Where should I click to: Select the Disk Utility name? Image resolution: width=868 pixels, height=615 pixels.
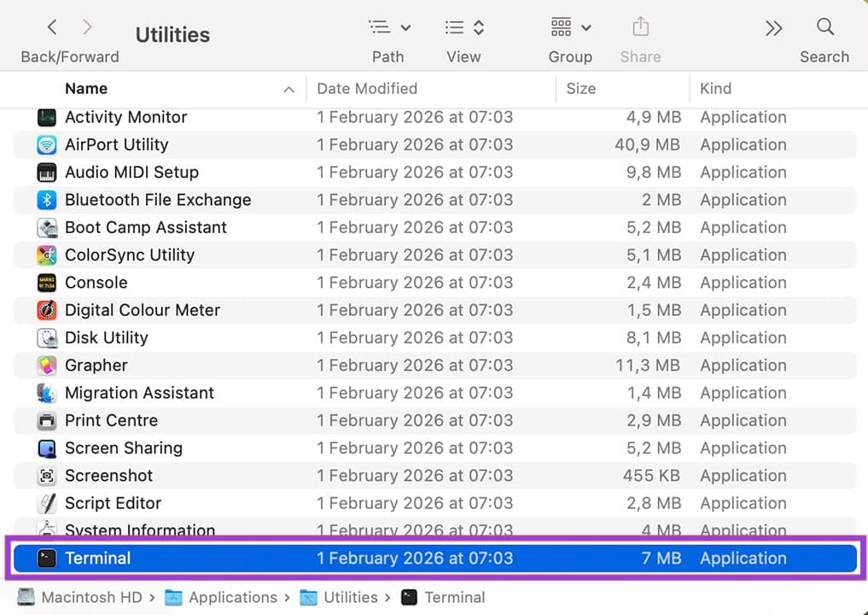tap(107, 338)
